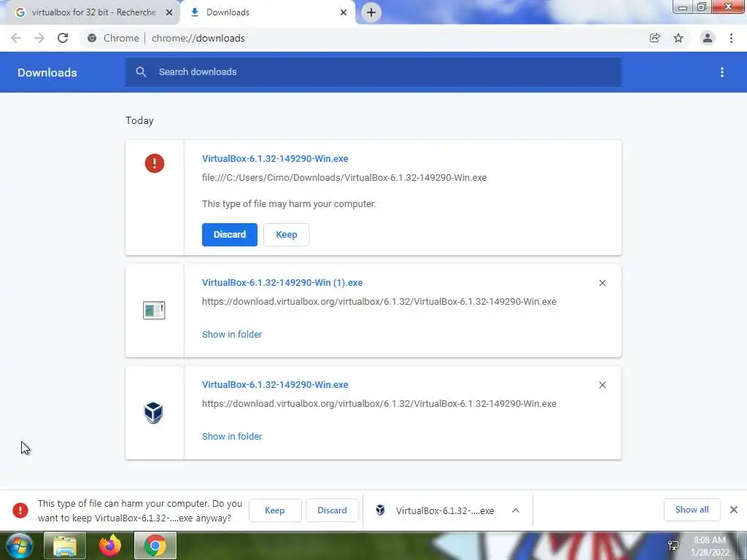Viewport: 747px width, 560px height.
Task: Click the file:///C:/Users/Cimo/Downloads path text
Action: [x=344, y=178]
